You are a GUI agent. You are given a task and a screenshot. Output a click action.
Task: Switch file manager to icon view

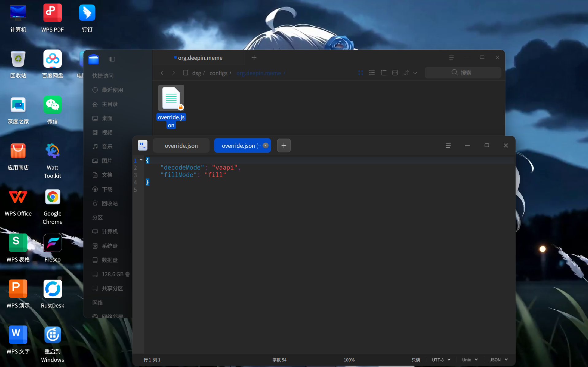click(x=361, y=73)
